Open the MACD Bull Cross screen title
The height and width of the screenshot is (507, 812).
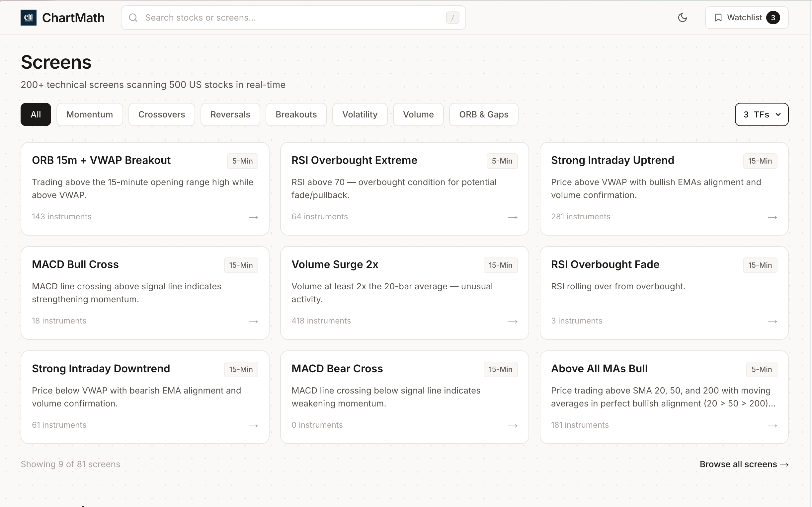(x=75, y=264)
